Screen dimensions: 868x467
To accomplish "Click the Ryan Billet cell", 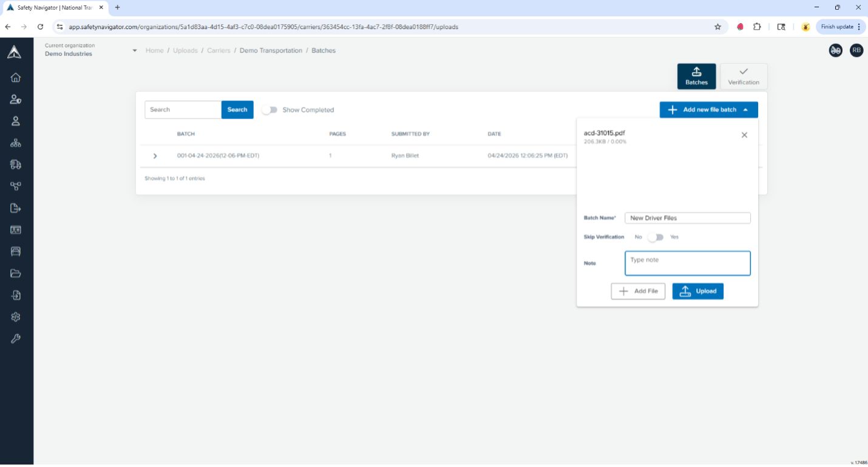I will coord(405,156).
